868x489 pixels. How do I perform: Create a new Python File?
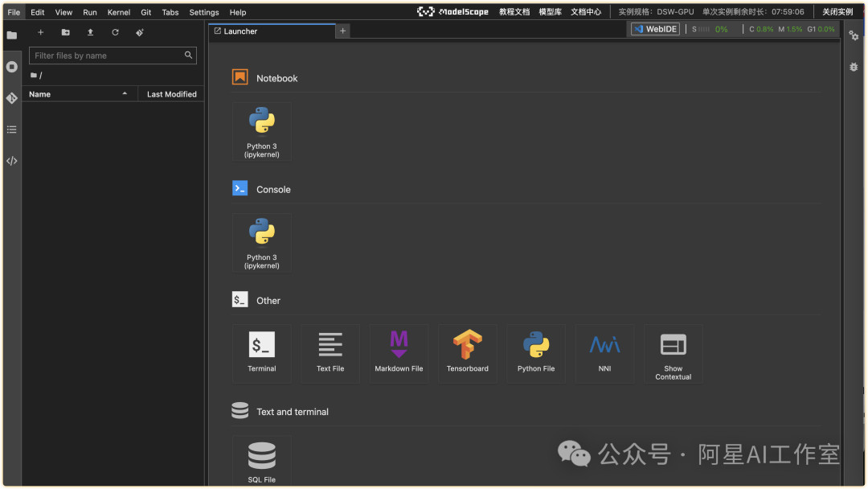coord(536,354)
